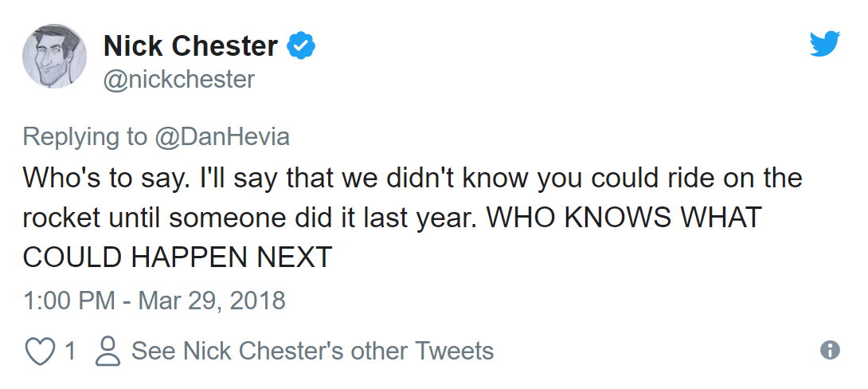
Task: Click the Twitter bird logo
Action: [824, 45]
